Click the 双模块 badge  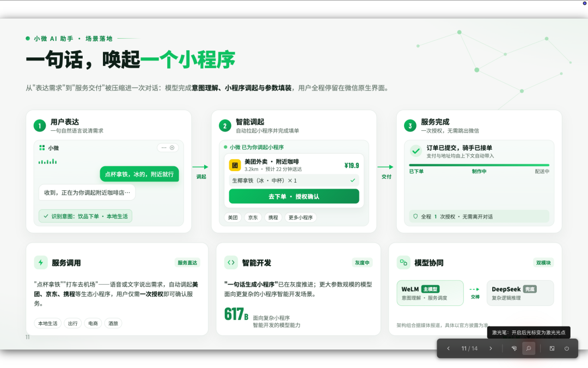[543, 263]
